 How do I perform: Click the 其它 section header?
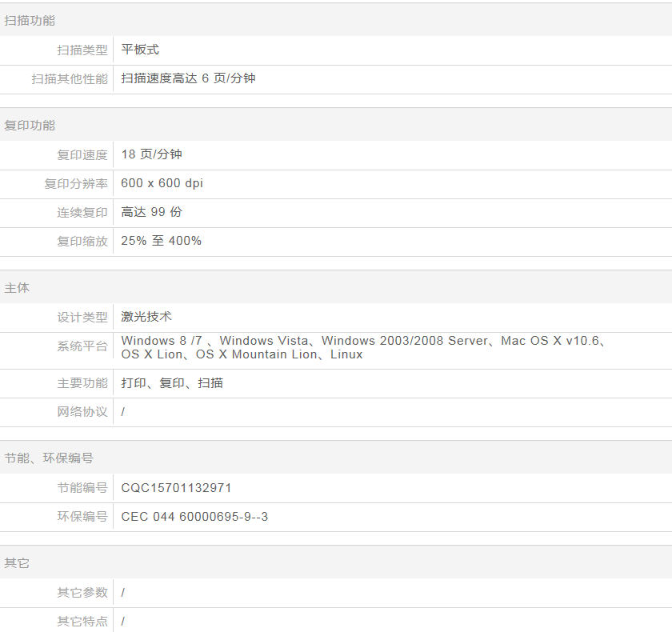17,563
